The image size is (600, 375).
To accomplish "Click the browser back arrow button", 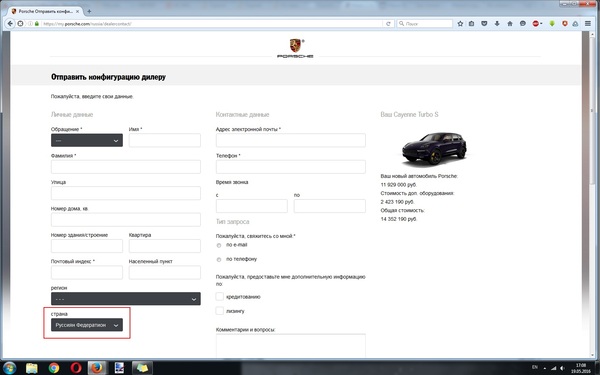I will pos(10,23).
